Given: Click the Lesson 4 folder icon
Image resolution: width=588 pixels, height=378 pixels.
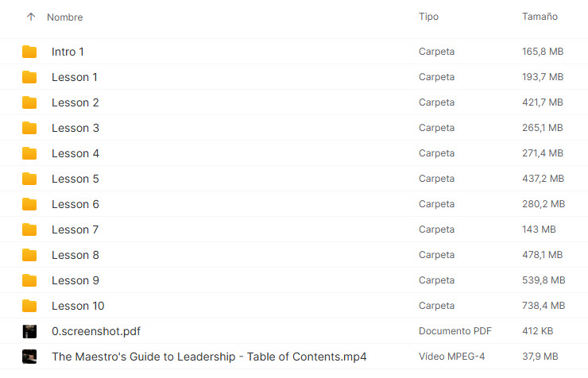Looking at the screenshot, I should [x=29, y=153].
